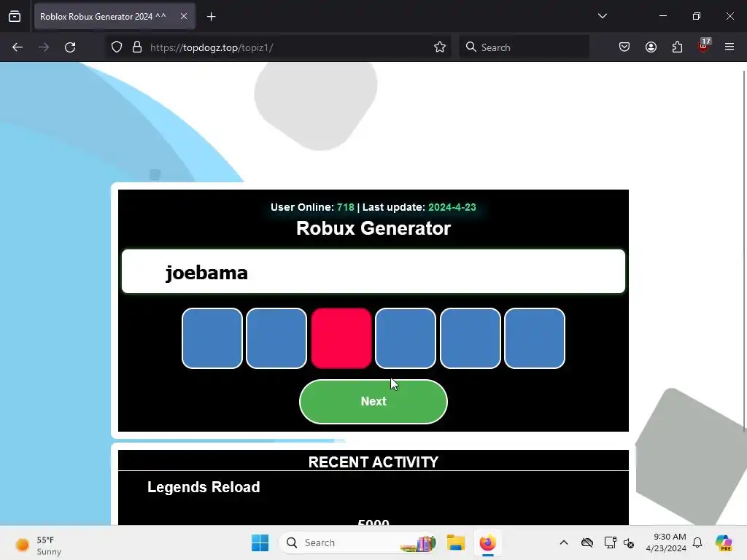
Task: Open the Firefox application menu
Action: tap(729, 47)
